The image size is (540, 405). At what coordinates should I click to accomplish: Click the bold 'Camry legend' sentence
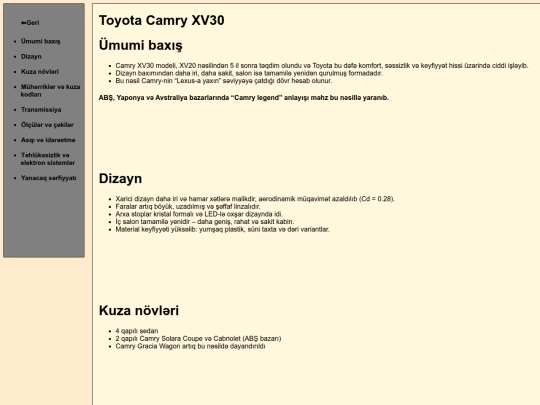click(244, 98)
